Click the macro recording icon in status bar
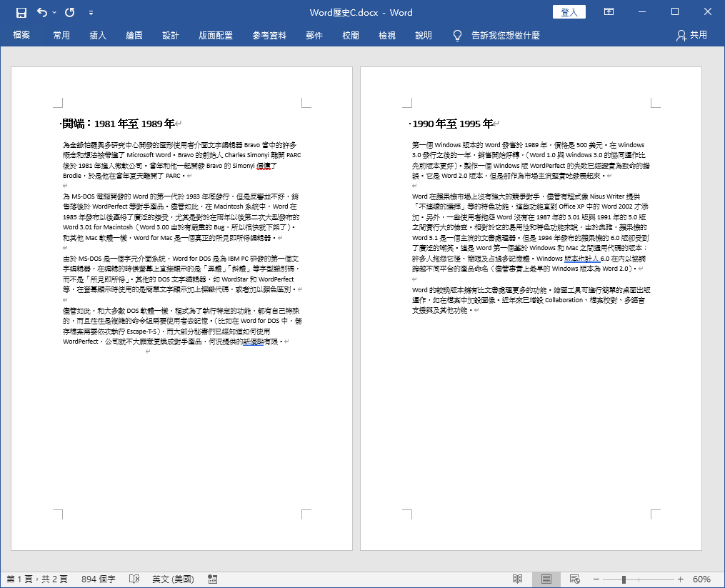The image size is (725, 588). click(x=212, y=579)
